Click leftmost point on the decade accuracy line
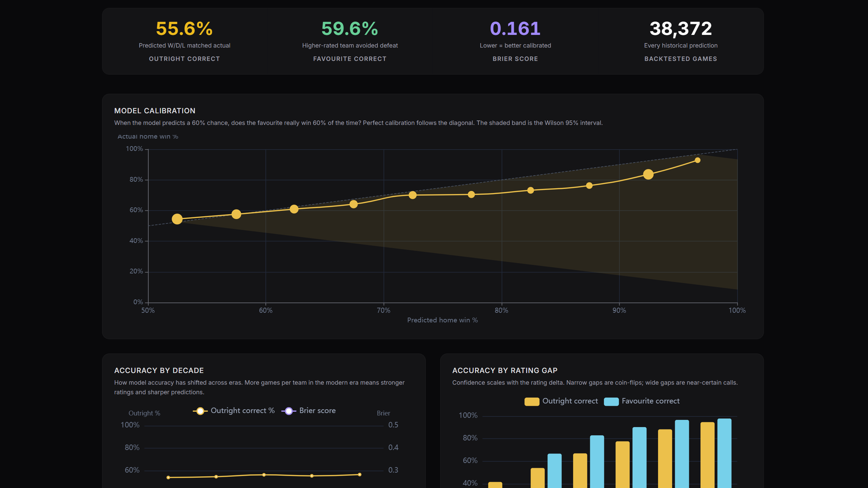This screenshot has height=488, width=868. pyautogui.click(x=168, y=477)
